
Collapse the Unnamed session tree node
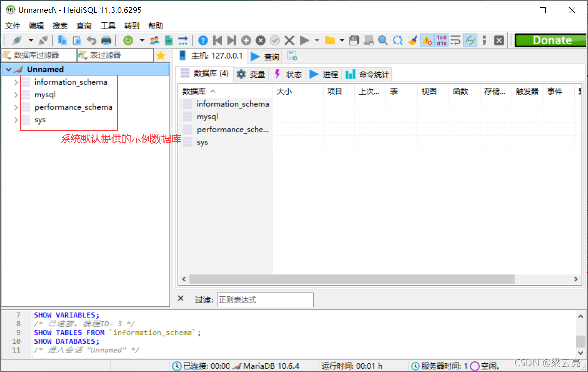8,70
